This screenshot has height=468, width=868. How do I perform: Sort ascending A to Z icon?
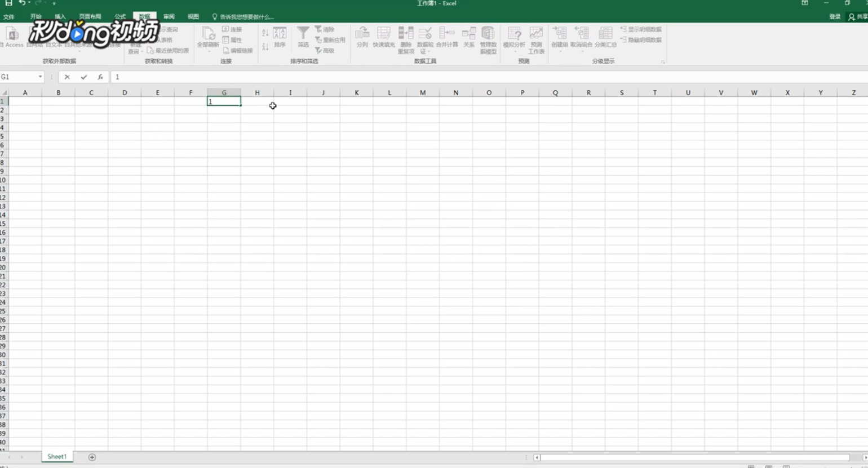pos(265,33)
